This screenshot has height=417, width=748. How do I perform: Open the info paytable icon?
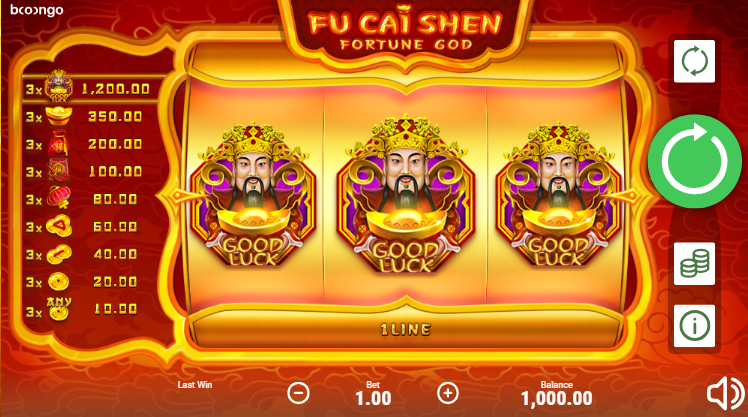(694, 326)
